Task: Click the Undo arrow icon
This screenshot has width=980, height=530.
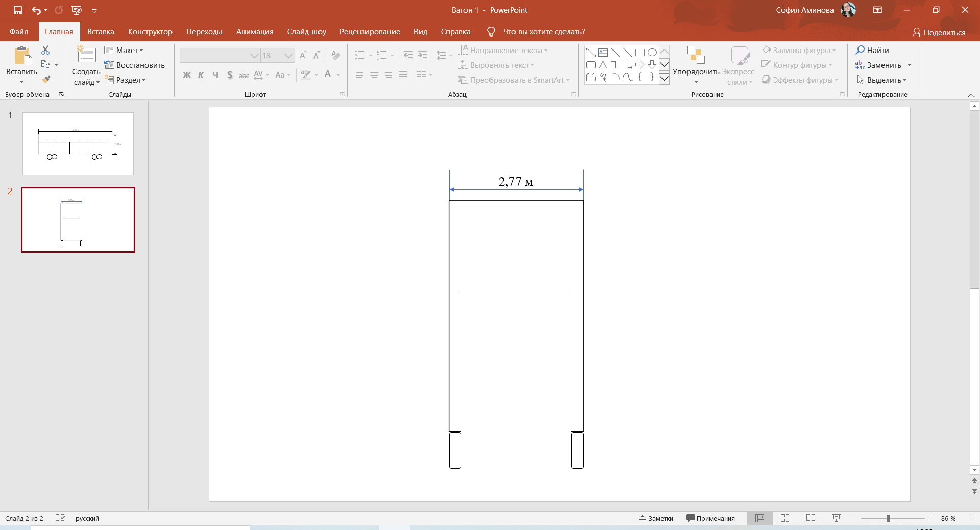Action: [36, 10]
